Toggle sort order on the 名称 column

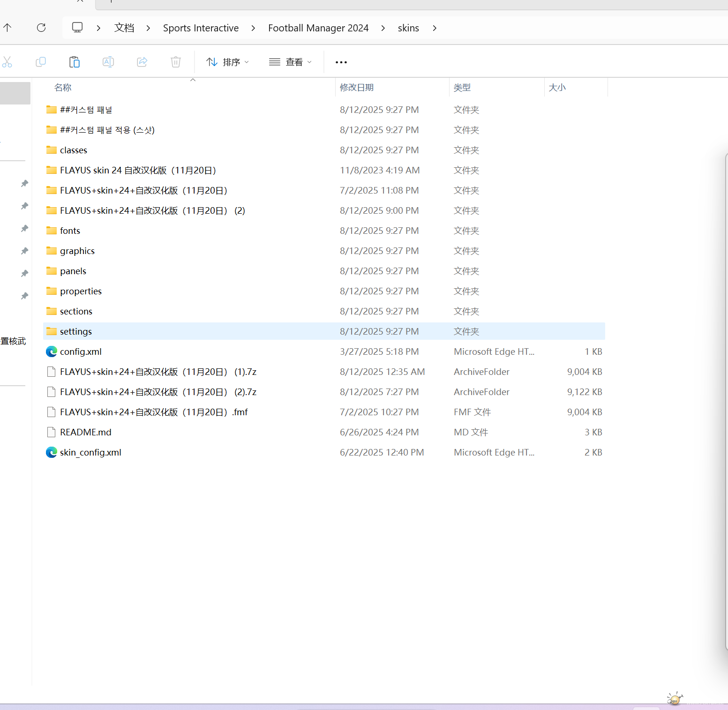click(x=62, y=87)
